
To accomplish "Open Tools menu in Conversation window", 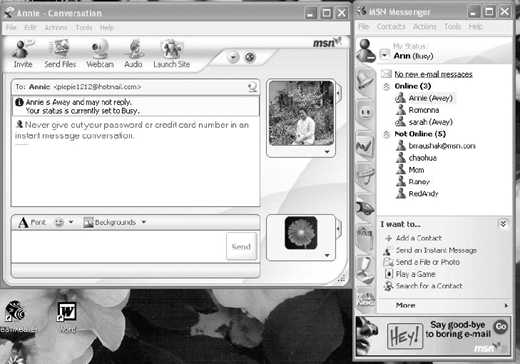I will tap(84, 28).
